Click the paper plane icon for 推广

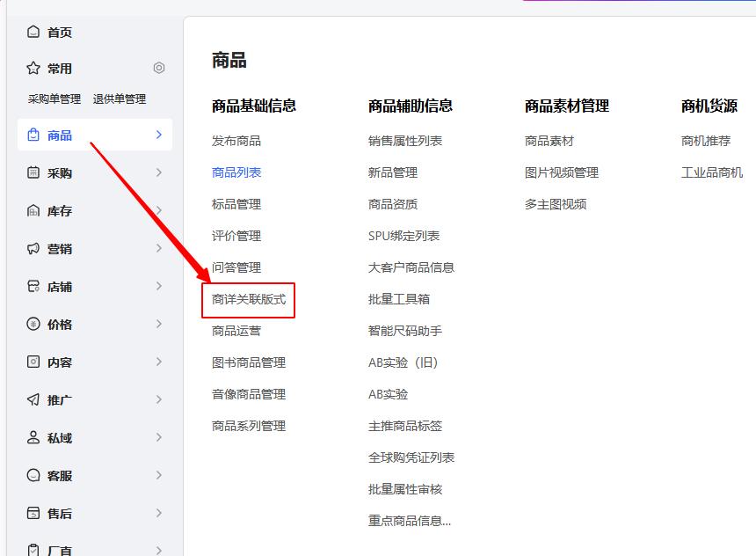[33, 400]
